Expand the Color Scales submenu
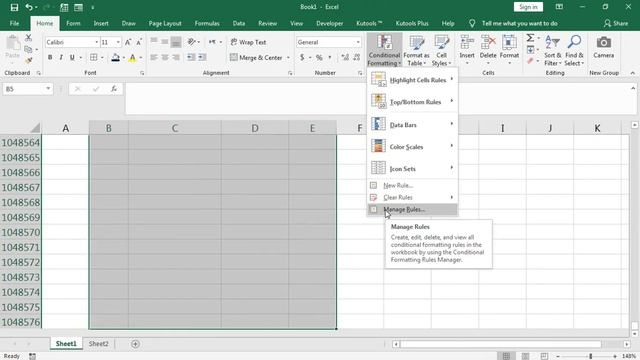 [412, 146]
